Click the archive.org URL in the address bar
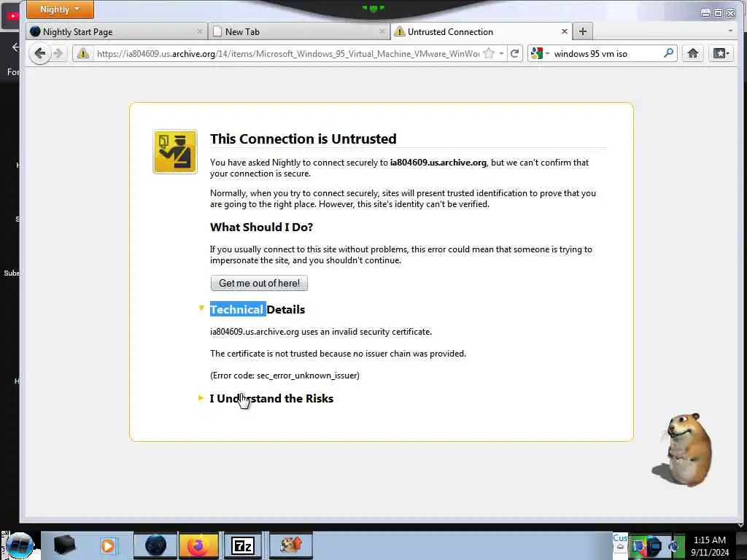The image size is (747, 560). [x=287, y=54]
